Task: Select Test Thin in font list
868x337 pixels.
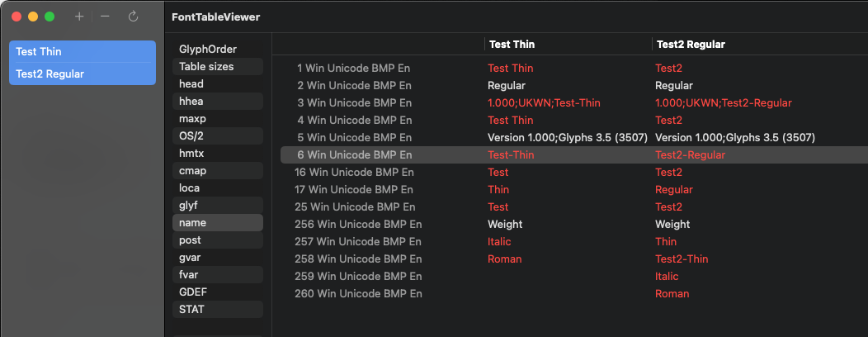Action: click(82, 51)
